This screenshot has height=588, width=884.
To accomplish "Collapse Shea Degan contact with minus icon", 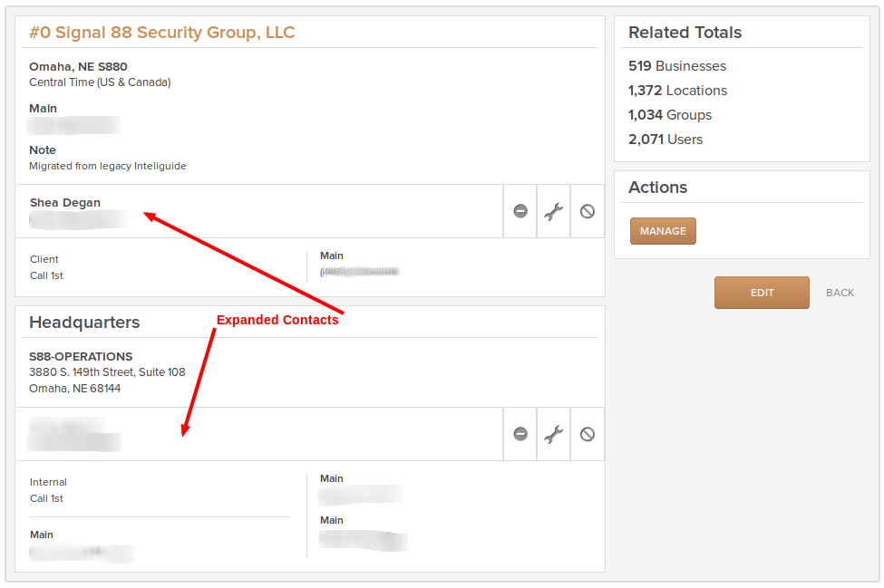I will [520, 211].
